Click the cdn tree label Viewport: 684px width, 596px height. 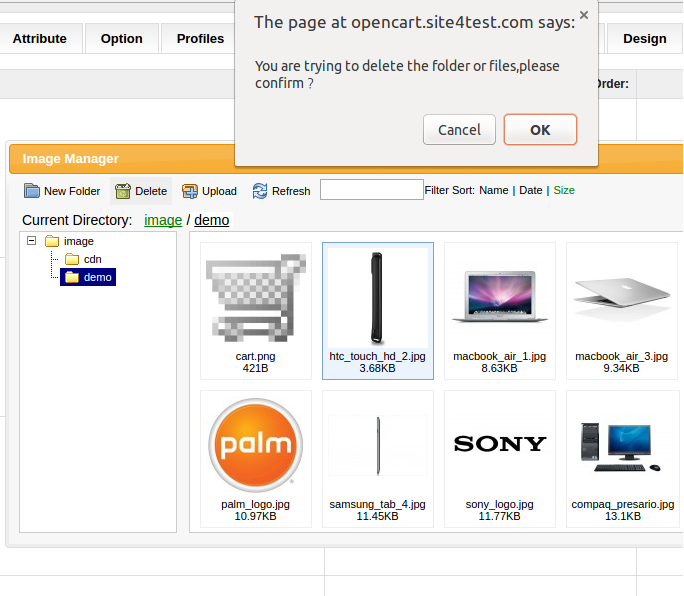point(92,260)
